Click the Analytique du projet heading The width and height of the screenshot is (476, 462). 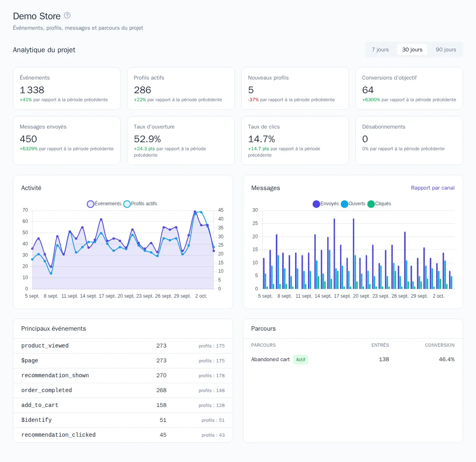(44, 50)
